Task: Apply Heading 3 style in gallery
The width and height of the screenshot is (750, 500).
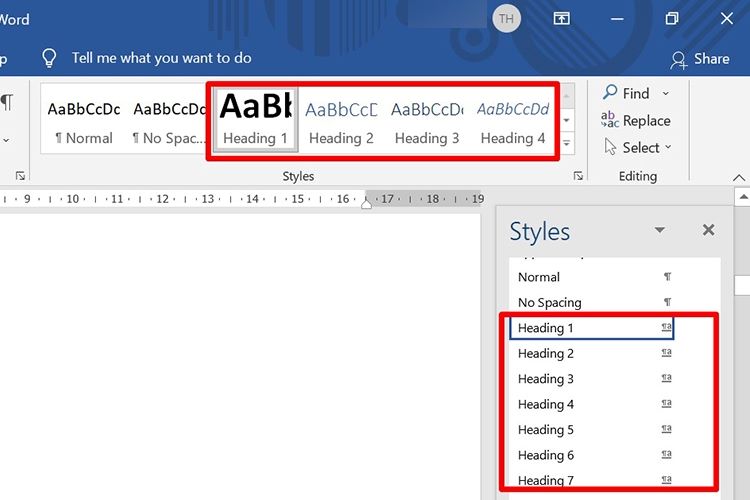Action: click(427, 119)
